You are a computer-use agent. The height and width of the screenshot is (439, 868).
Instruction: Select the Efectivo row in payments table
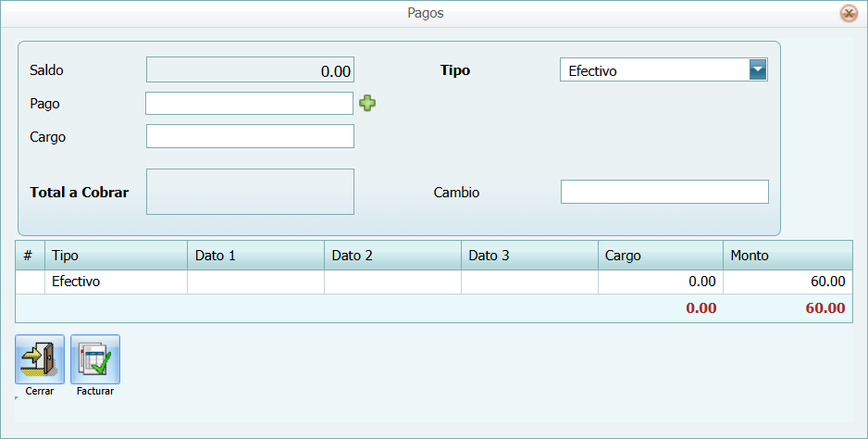coord(116,282)
